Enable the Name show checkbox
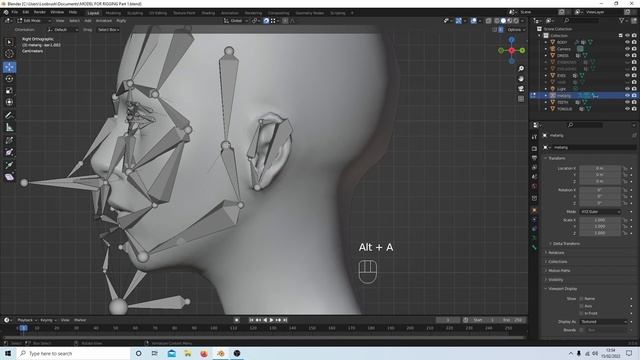 [x=582, y=299]
